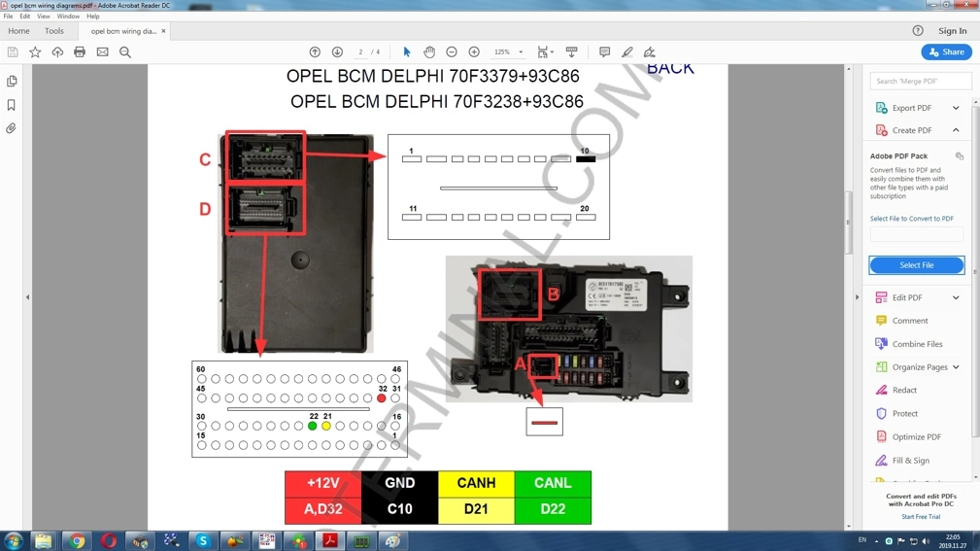The image size is (980, 551).
Task: Expand the Edit PDF chevron
Action: [x=956, y=297]
